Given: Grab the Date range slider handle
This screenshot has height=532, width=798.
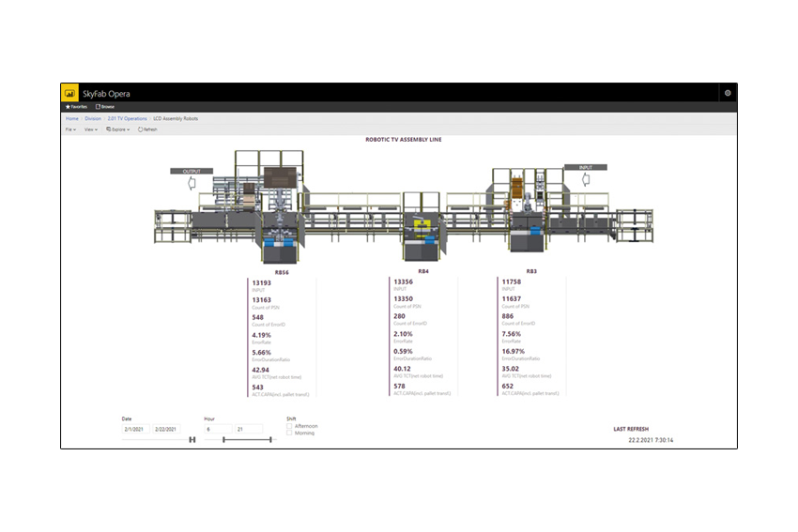Looking at the screenshot, I should click(x=192, y=440).
